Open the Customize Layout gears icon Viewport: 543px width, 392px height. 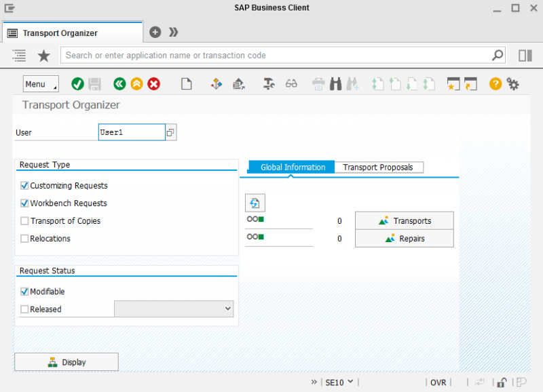(x=513, y=84)
